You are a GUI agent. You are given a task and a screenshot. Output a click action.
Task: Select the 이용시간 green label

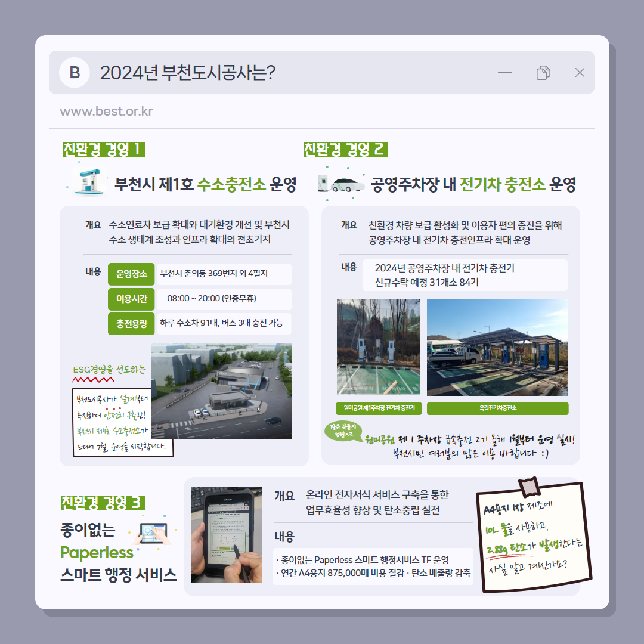[131, 299]
